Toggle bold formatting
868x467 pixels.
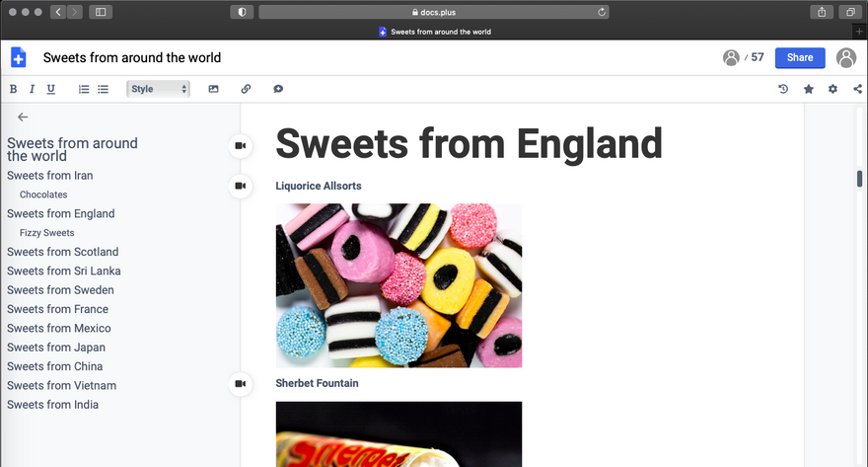(13, 89)
